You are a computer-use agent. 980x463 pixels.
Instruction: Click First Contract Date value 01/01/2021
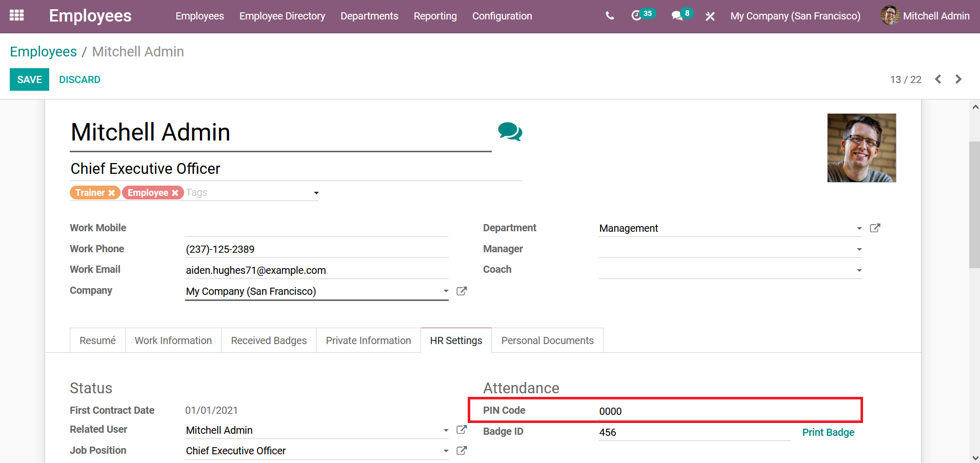(x=211, y=410)
